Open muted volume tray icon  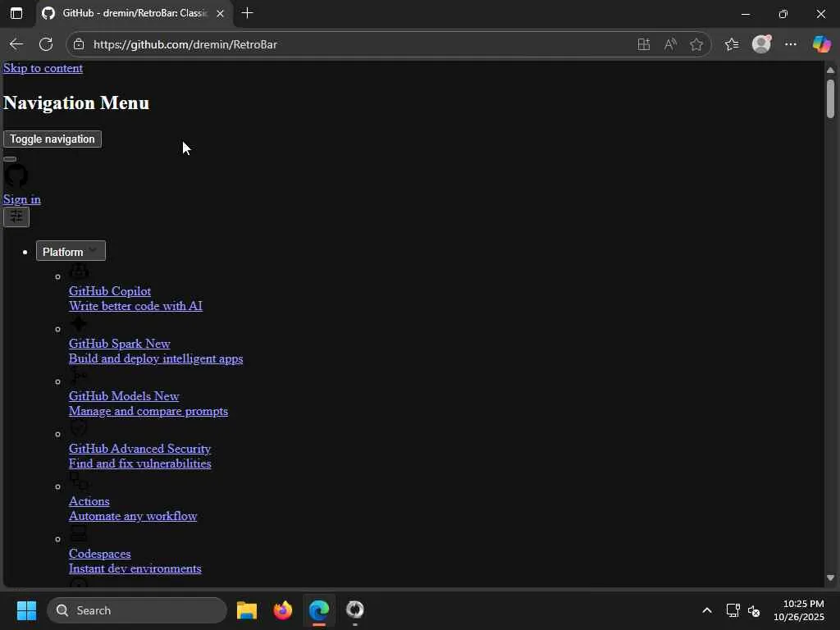[754, 610]
